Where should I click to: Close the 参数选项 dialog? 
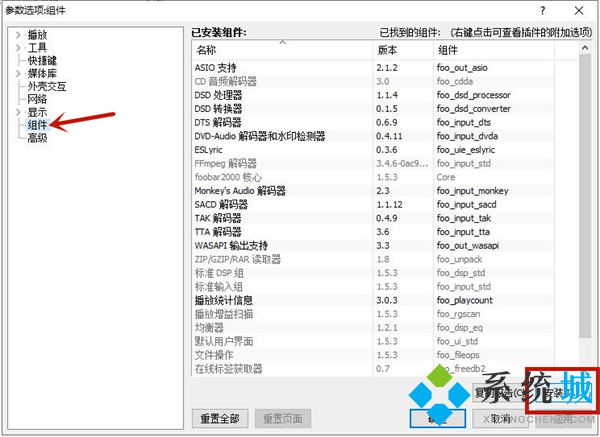(579, 11)
